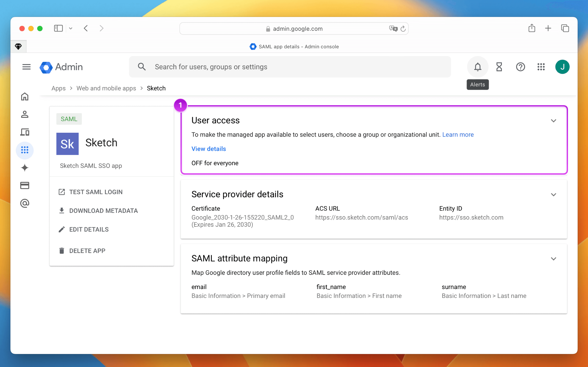Viewport: 588px width, 367px height.
Task: Open the Help question mark icon
Action: (x=520, y=67)
